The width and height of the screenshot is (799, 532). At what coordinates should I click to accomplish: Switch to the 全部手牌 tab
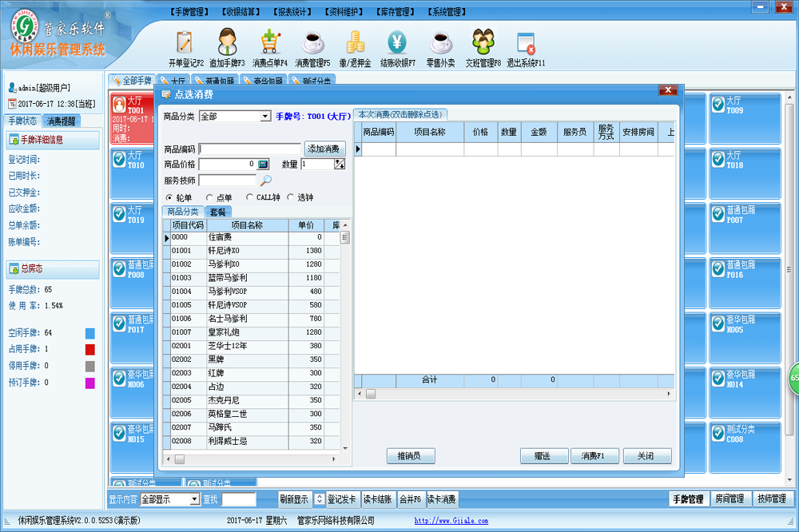pyautogui.click(x=132, y=81)
